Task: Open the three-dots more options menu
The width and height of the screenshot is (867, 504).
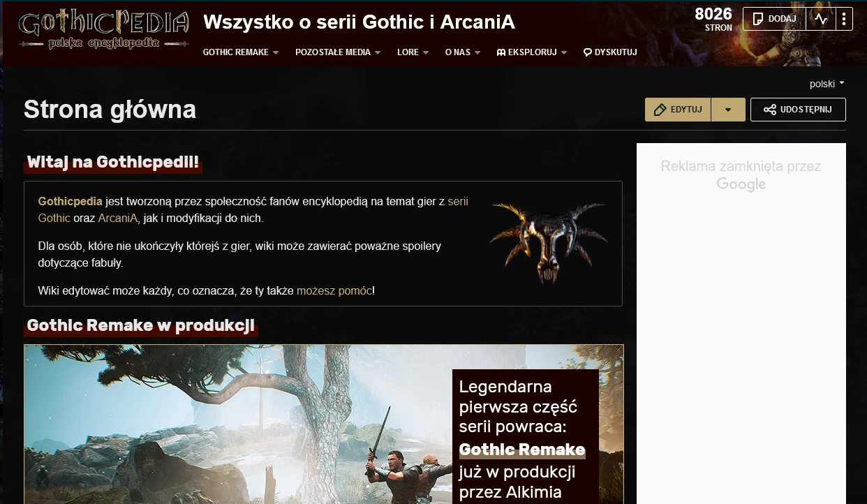Action: tap(844, 19)
